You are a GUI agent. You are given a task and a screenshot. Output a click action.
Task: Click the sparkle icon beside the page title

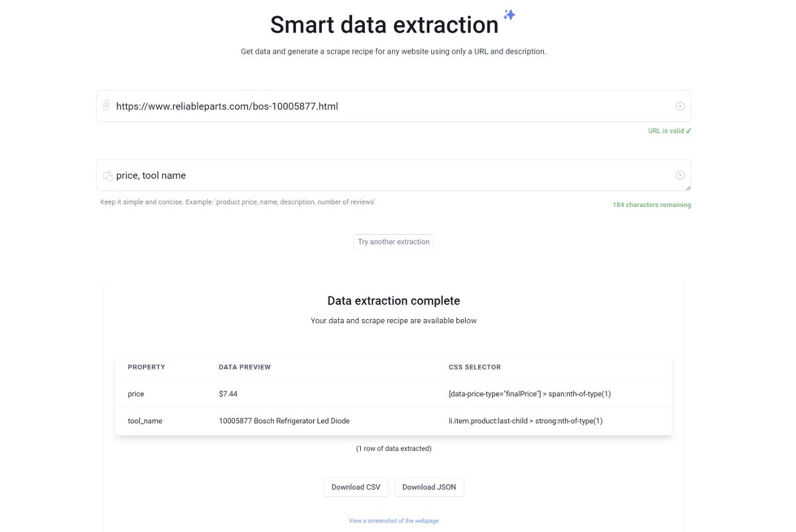point(509,15)
